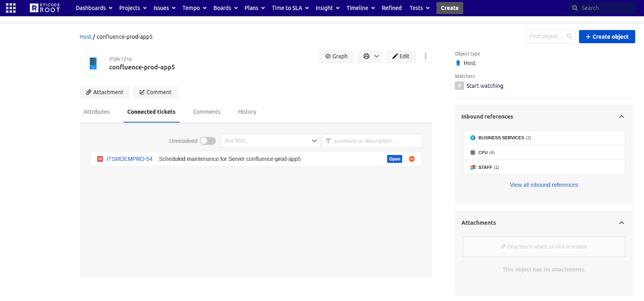Open the Insight dropdown menu
Image resolution: width=644 pixels, height=301 pixels.
pos(328,8)
